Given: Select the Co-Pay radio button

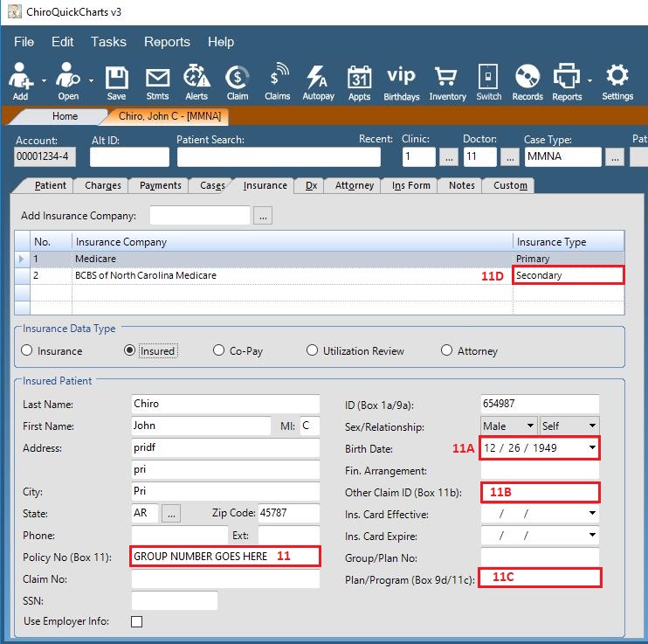Looking at the screenshot, I should [x=219, y=351].
